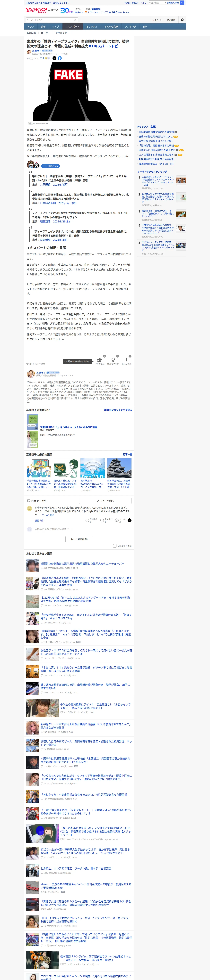Click the 新しい視点 exclamation icon
The height and width of the screenshot is (980, 210).
tap(127, 360)
